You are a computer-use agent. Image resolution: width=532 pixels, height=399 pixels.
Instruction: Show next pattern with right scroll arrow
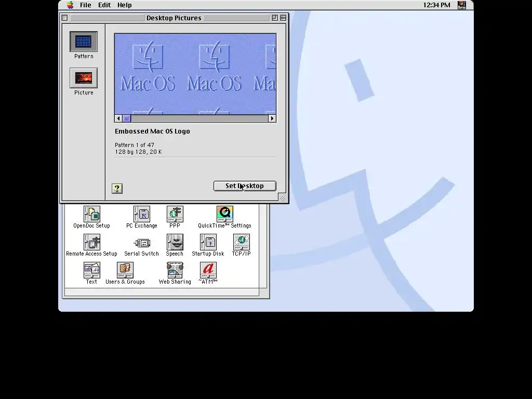[x=272, y=118]
